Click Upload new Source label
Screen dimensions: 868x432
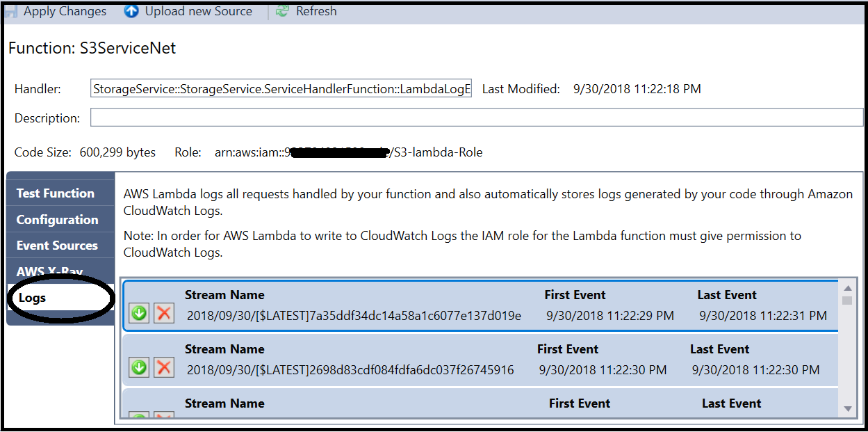199,11
